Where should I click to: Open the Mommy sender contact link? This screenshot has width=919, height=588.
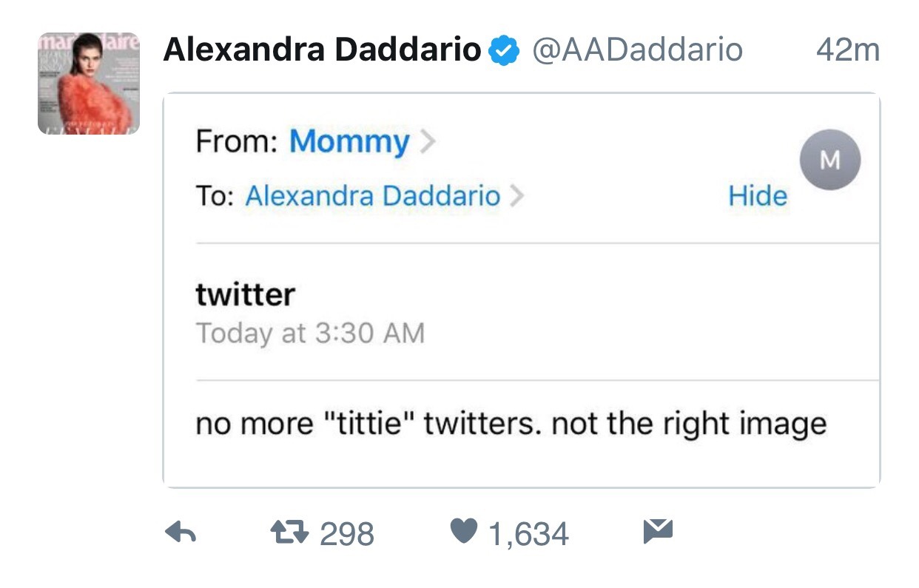click(x=349, y=142)
